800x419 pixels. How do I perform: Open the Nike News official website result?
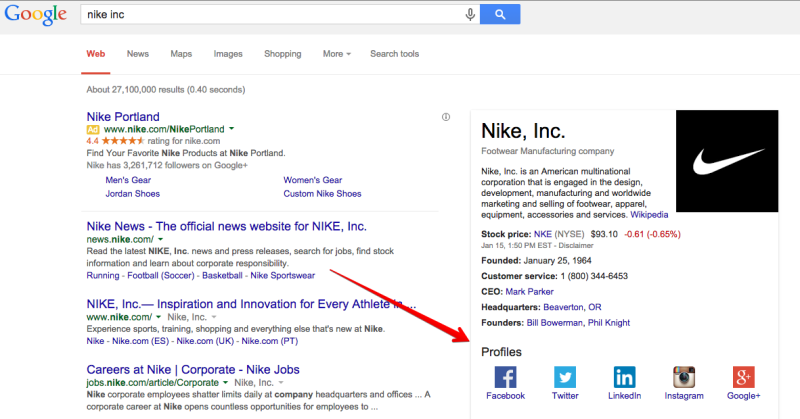click(x=227, y=226)
